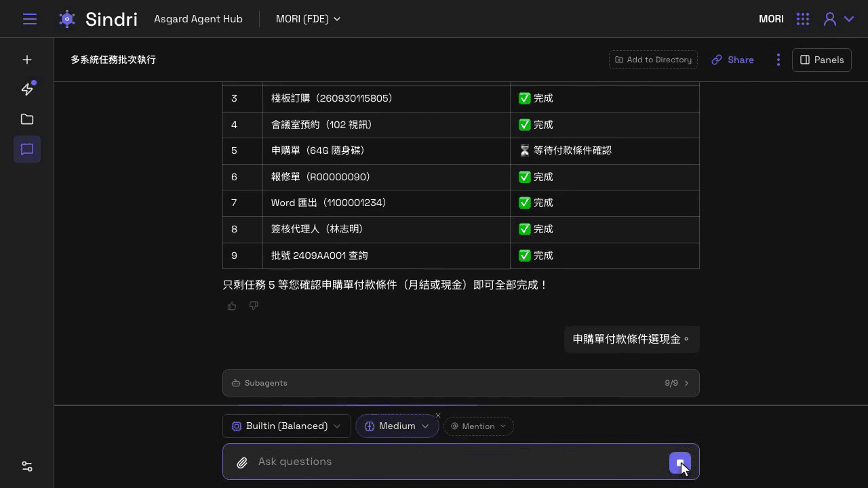Remove the Medium chip with the x
This screenshot has width=868, height=488.
(x=438, y=415)
